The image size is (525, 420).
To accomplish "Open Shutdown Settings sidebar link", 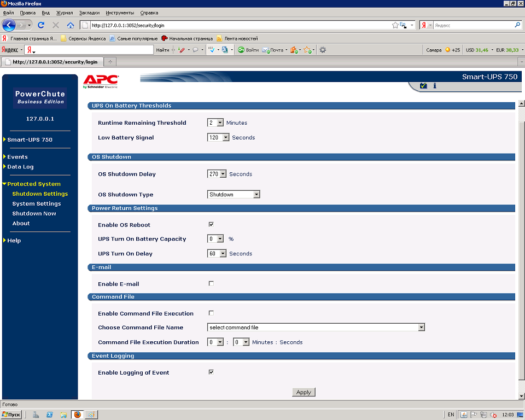I will coord(40,194).
